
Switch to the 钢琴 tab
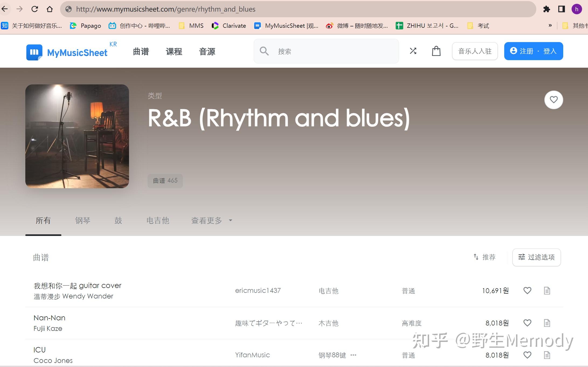[x=83, y=220]
